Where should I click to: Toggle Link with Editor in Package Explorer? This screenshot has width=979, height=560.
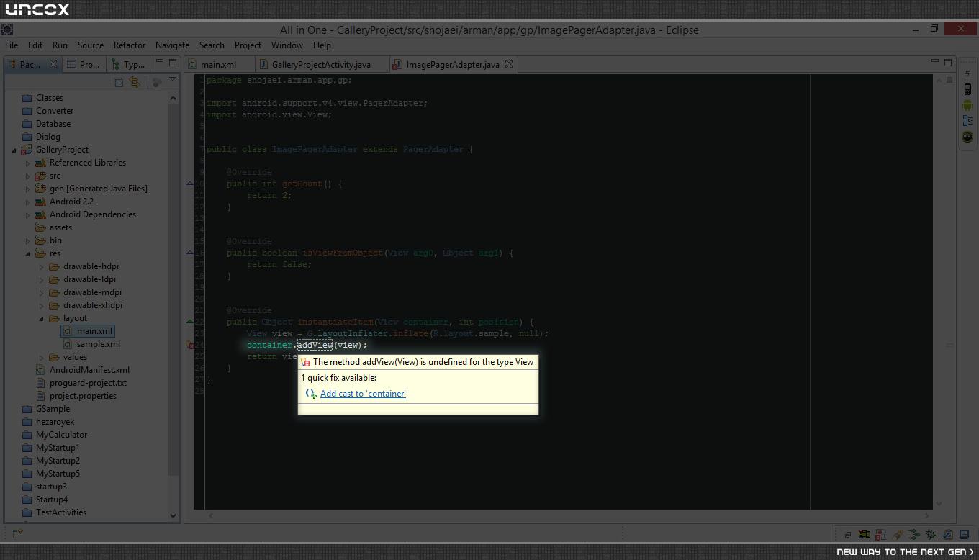[135, 82]
